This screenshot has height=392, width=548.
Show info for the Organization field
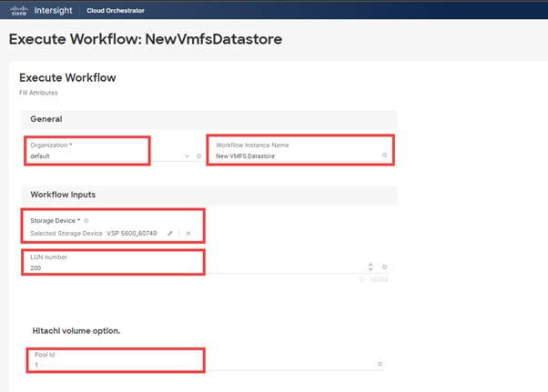click(x=198, y=156)
